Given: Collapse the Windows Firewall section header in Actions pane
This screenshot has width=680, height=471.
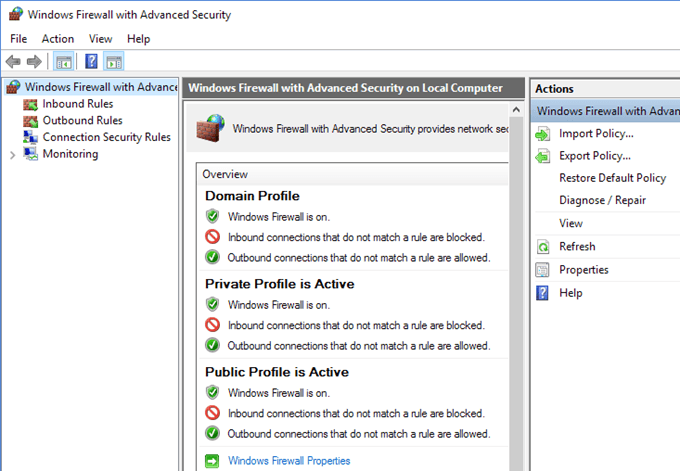Looking at the screenshot, I should (x=606, y=110).
